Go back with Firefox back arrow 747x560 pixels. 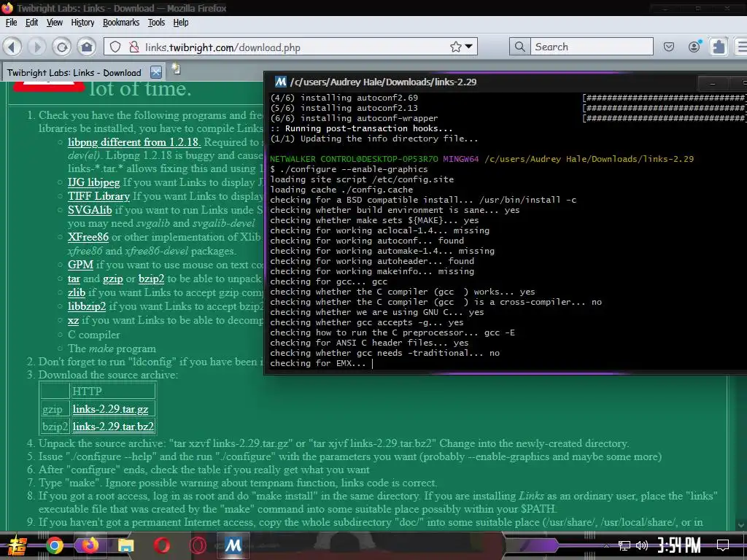(12, 47)
